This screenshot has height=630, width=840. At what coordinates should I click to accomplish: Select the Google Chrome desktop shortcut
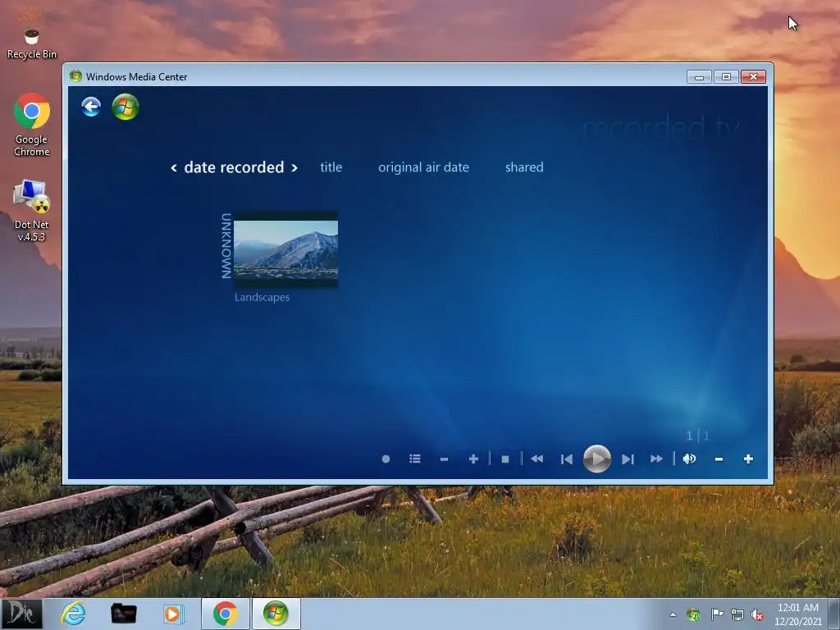point(32,126)
